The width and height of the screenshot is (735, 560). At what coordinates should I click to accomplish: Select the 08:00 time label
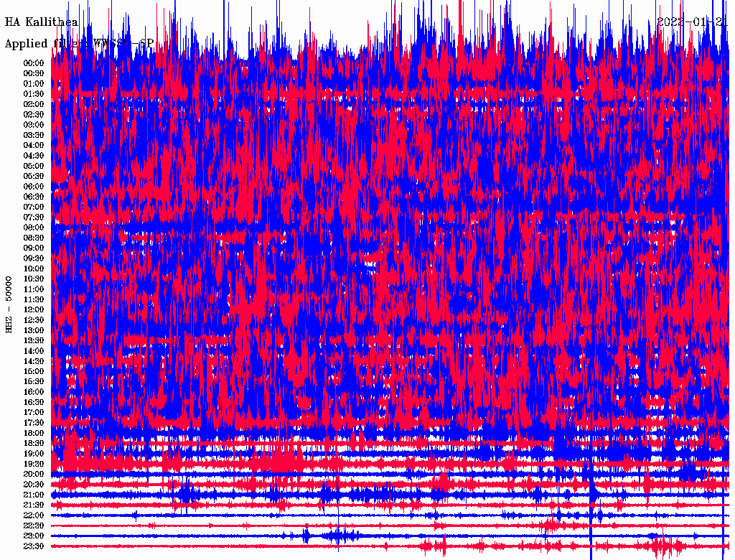pyautogui.click(x=34, y=228)
